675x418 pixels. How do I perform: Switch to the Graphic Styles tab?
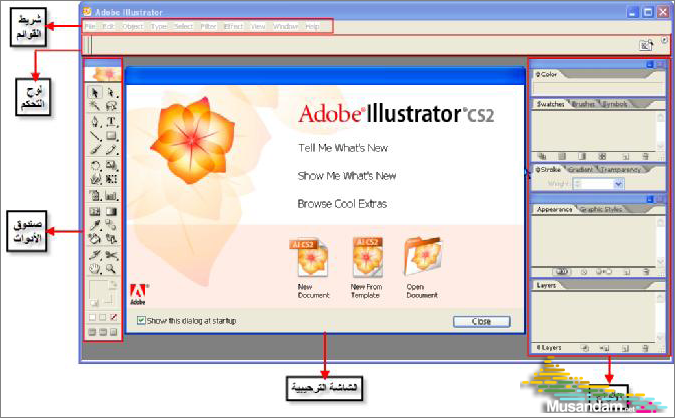click(x=601, y=210)
